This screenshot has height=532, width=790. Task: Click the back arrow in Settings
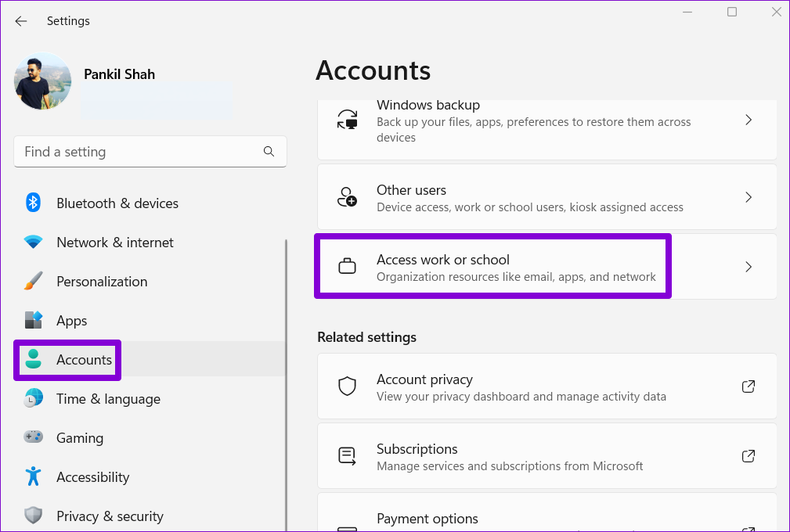click(20, 21)
